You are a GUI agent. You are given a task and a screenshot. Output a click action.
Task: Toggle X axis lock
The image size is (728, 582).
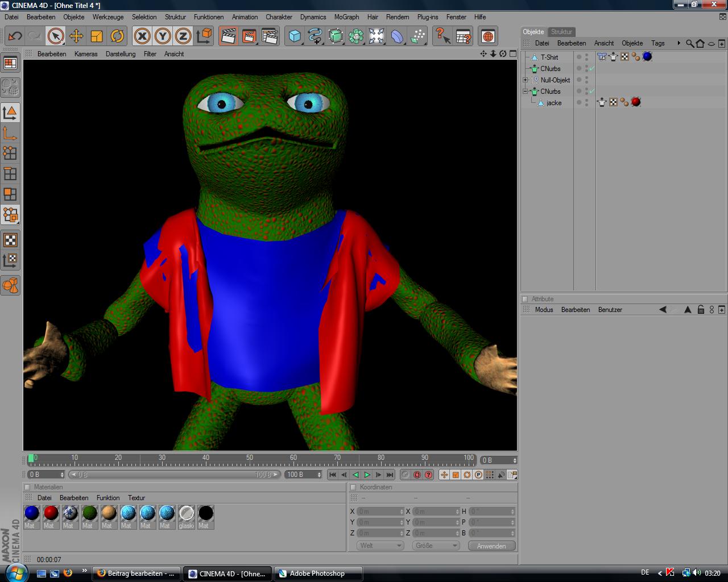[x=142, y=36]
